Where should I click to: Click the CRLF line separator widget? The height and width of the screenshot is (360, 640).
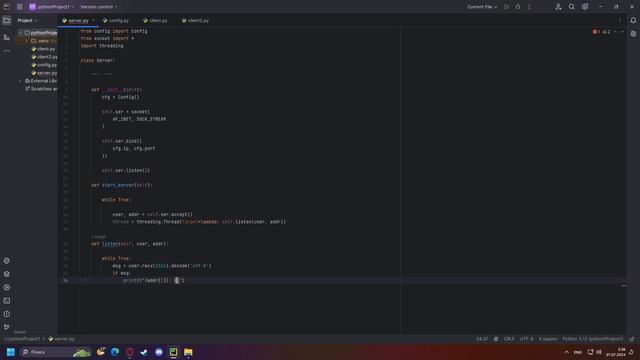(x=509, y=339)
